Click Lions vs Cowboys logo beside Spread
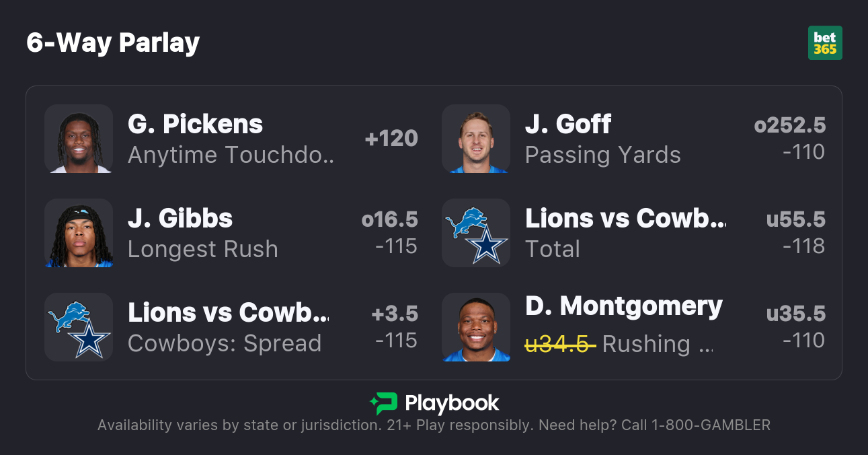This screenshot has width=868, height=455. point(79,327)
